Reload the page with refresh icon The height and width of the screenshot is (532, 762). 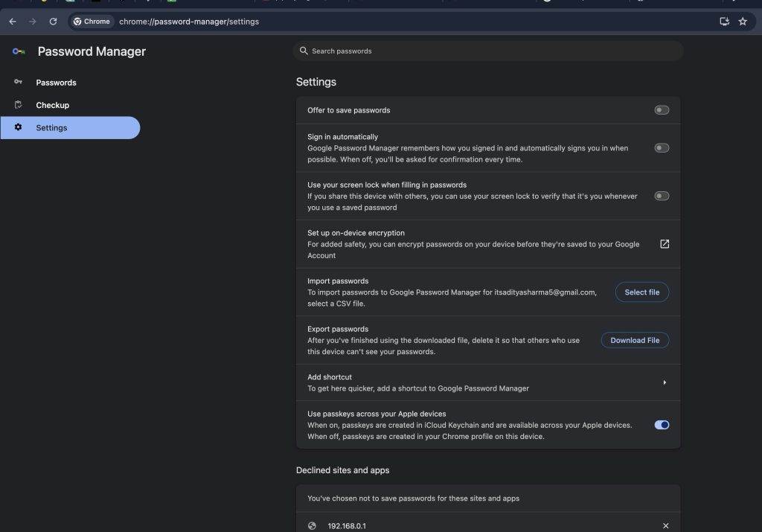click(x=54, y=22)
